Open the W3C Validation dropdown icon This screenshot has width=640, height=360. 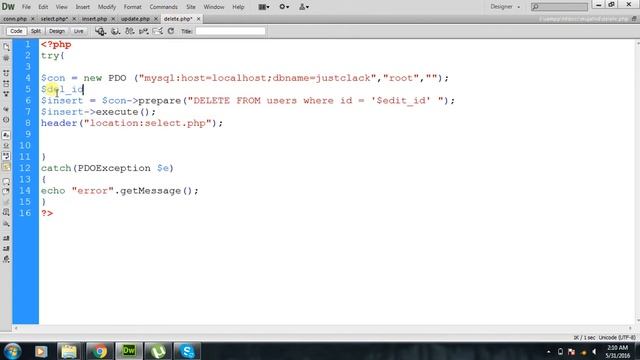point(143,31)
